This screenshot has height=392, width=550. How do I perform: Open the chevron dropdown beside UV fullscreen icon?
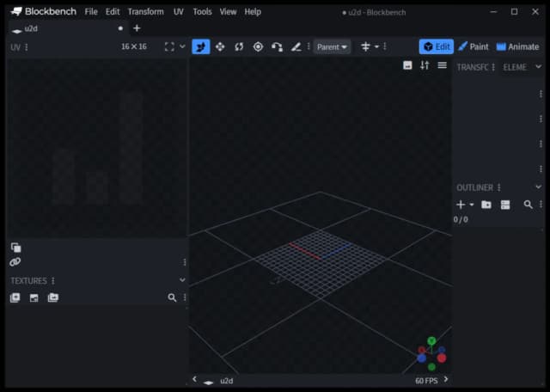[182, 46]
